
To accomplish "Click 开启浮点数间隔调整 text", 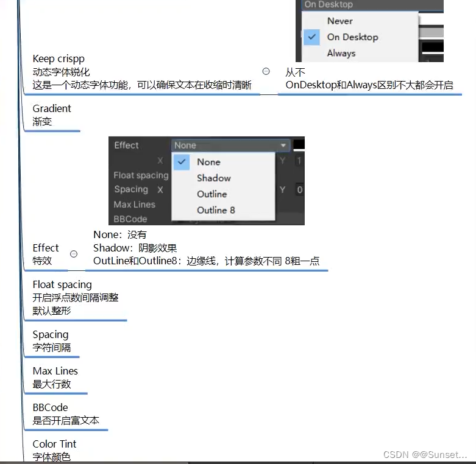I will pyautogui.click(x=76, y=298).
